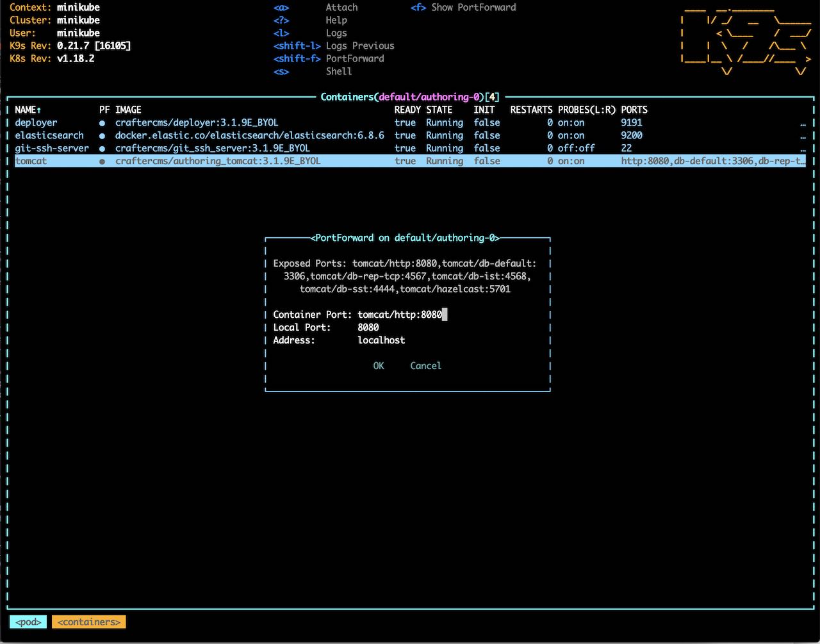Click the PortForward shortcut hint

[355, 58]
